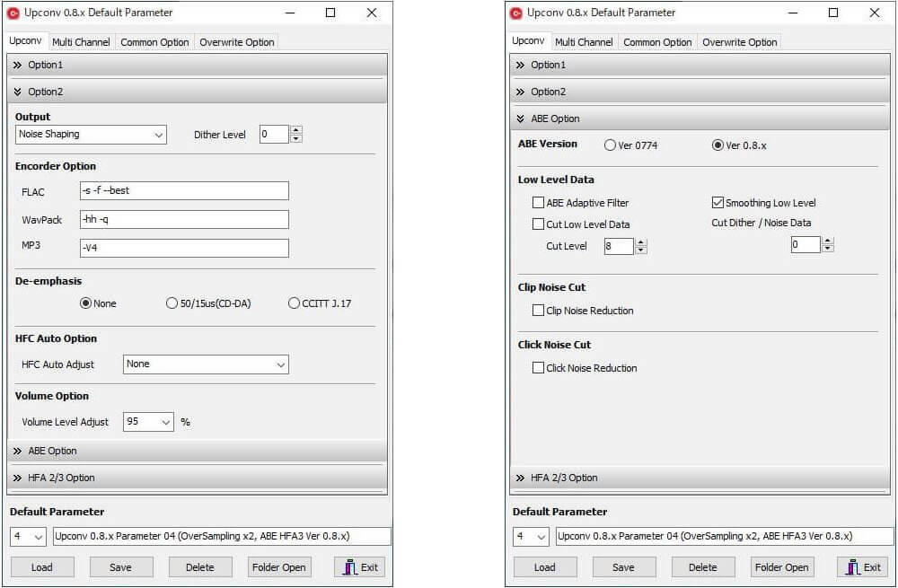898x588 pixels.
Task: Switch to Common Option tab in left window
Action: coord(154,42)
